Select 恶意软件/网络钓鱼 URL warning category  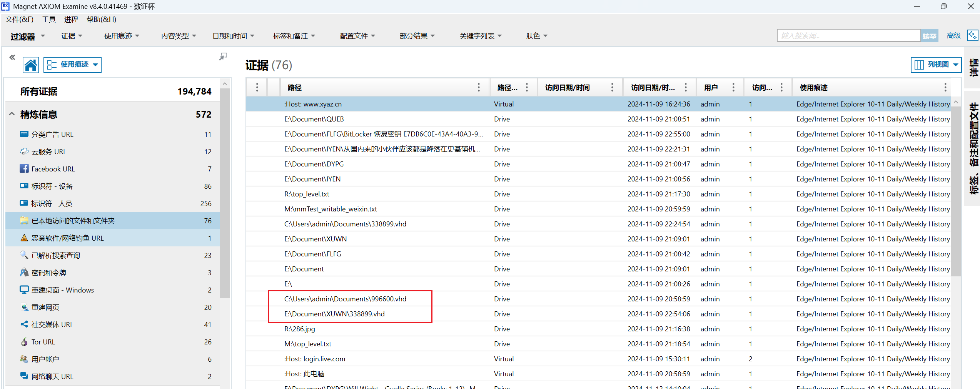68,238
